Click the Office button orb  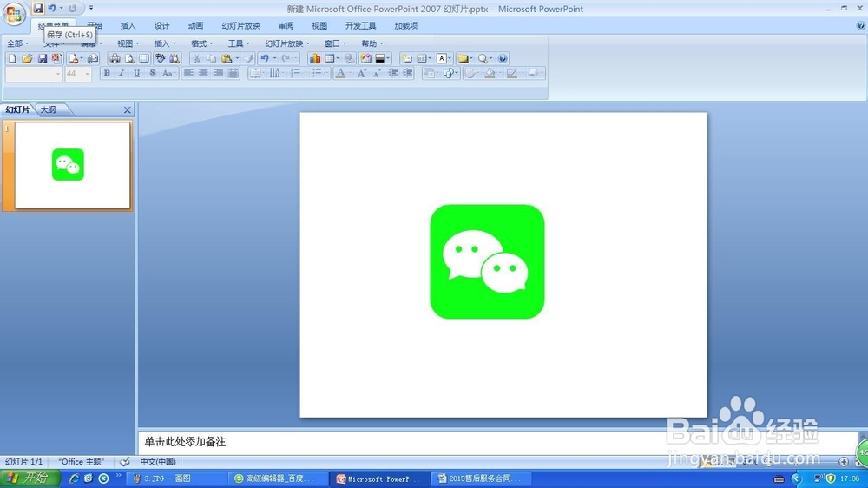[x=14, y=13]
